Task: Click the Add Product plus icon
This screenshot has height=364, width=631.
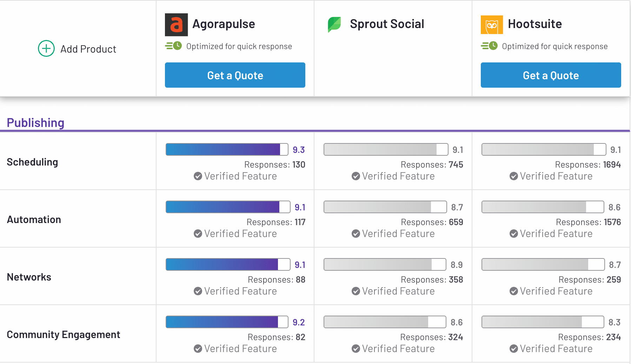Action: [46, 48]
